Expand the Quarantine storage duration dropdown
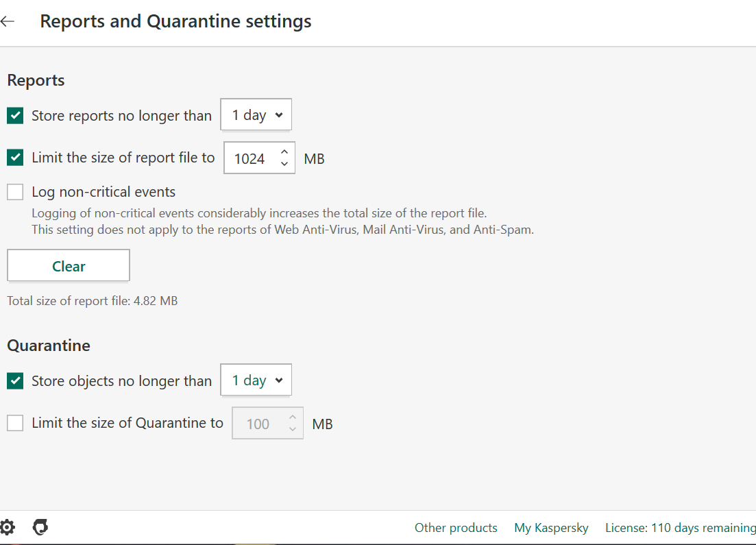This screenshot has width=756, height=545. 256,380
